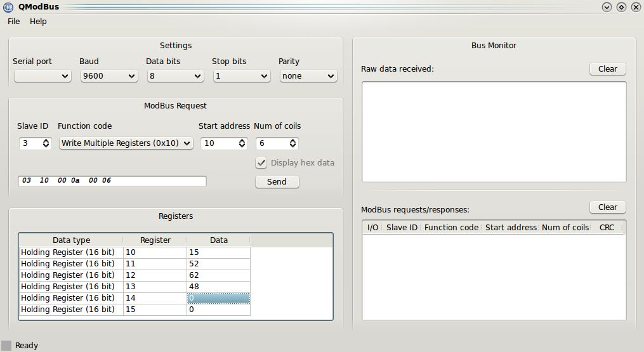This screenshot has height=352, width=644.
Task: Select data cell with value 15
Action: pyautogui.click(x=218, y=252)
